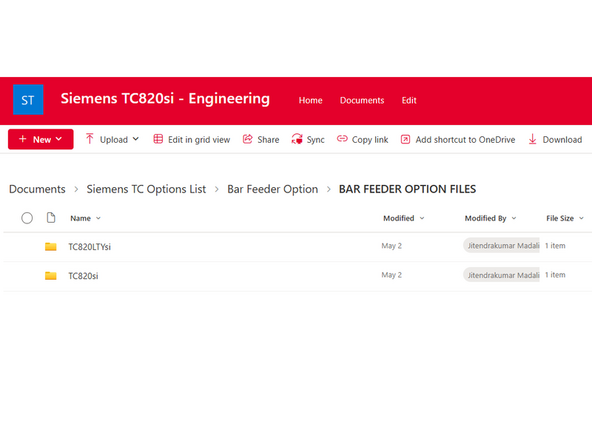This screenshot has height=444, width=592.
Task: Open the ST site logo tile
Action: [x=28, y=100]
